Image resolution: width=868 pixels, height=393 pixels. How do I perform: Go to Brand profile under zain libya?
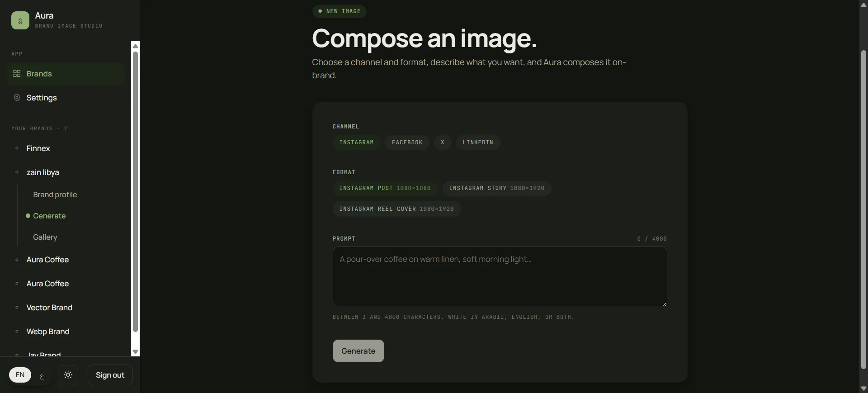click(55, 194)
